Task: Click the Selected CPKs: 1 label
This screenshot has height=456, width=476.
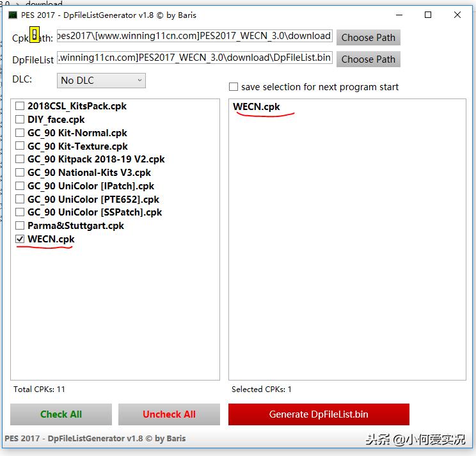Action: pos(262,389)
